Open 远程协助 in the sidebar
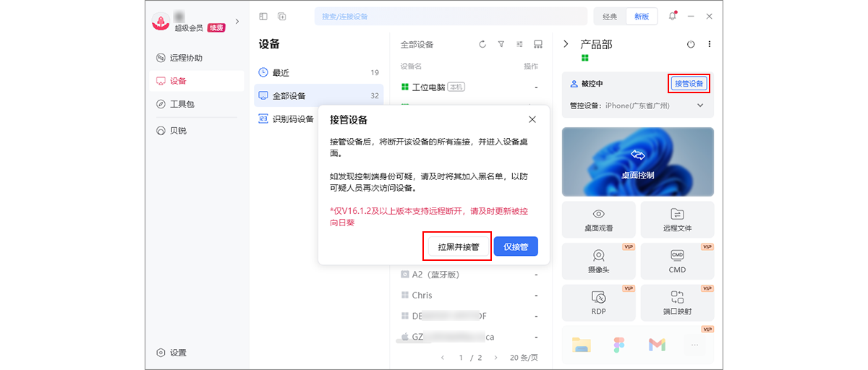 [197, 58]
